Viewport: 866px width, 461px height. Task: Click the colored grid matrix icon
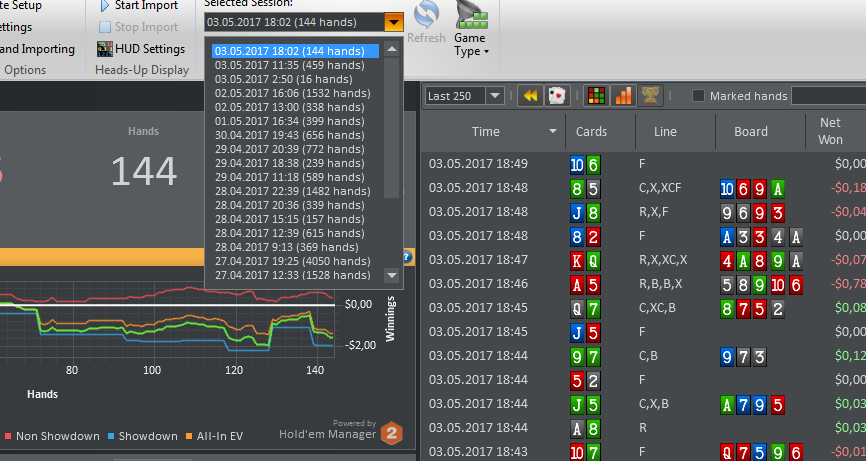coord(595,96)
